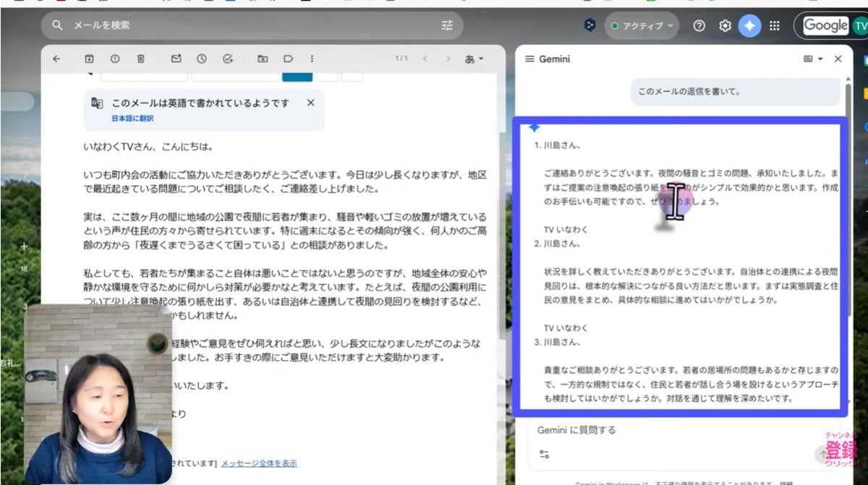868x485 pixels.
Task: Open the あ input tools dropdown
Action: click(x=475, y=59)
